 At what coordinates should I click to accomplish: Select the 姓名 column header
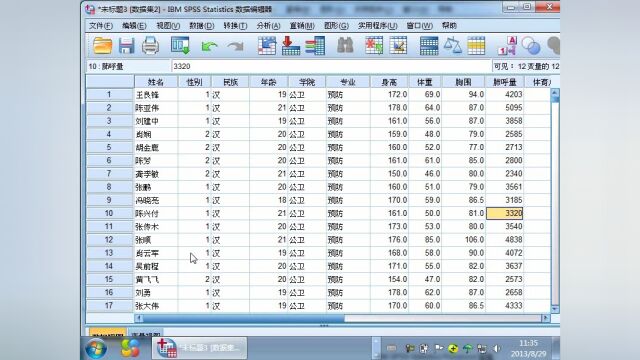[156, 82]
